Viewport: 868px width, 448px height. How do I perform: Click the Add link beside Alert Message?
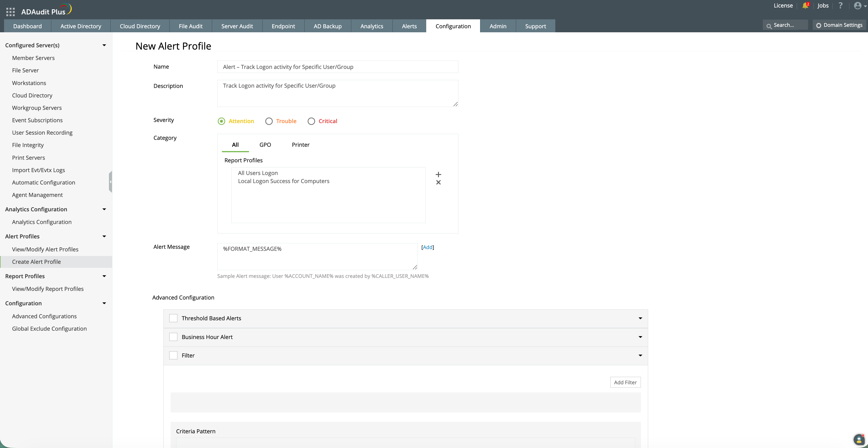(x=428, y=247)
